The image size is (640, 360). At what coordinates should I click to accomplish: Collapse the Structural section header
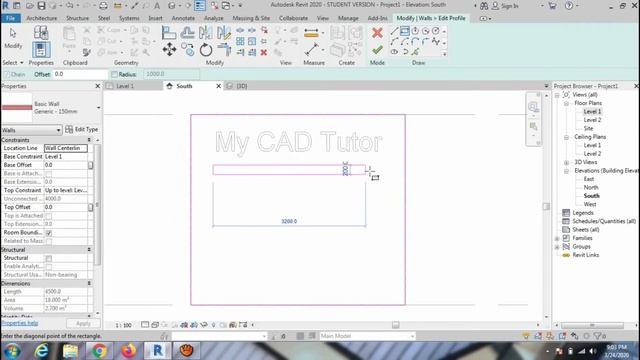pyautogui.click(x=89, y=249)
